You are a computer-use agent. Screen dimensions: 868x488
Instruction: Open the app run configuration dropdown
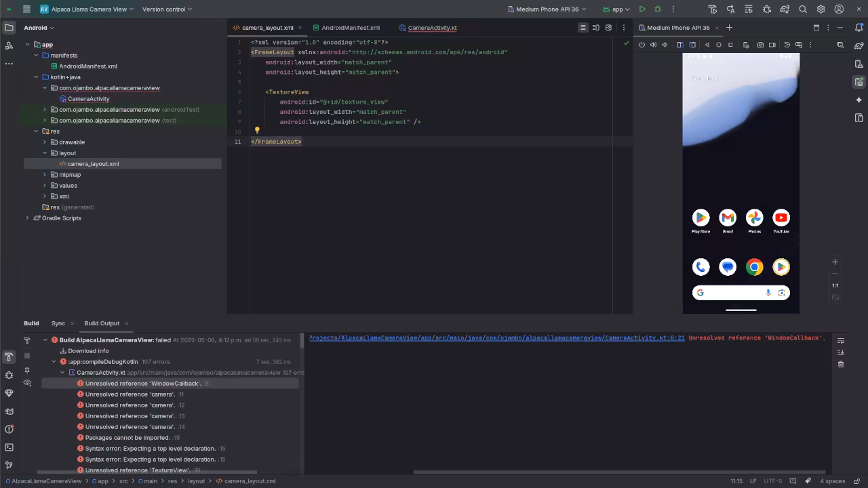616,9
